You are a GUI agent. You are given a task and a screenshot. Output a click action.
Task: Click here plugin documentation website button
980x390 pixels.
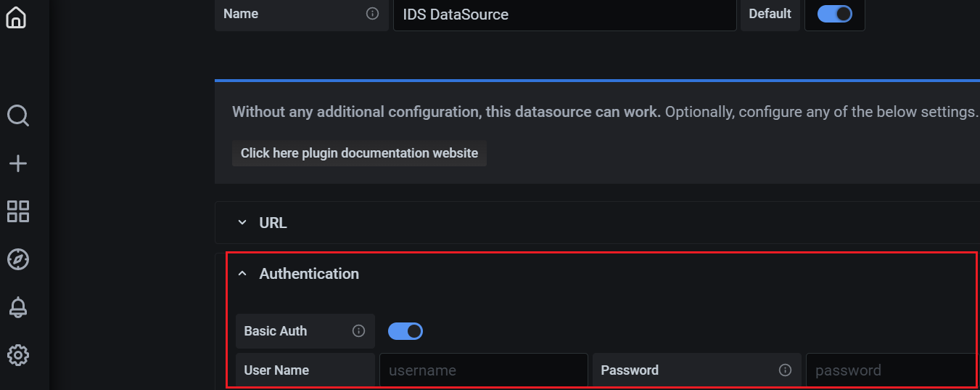359,153
